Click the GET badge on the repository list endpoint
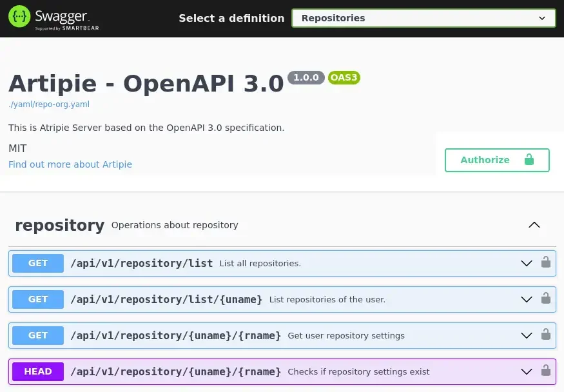Viewport: 564px width, 392px height. 37,263
